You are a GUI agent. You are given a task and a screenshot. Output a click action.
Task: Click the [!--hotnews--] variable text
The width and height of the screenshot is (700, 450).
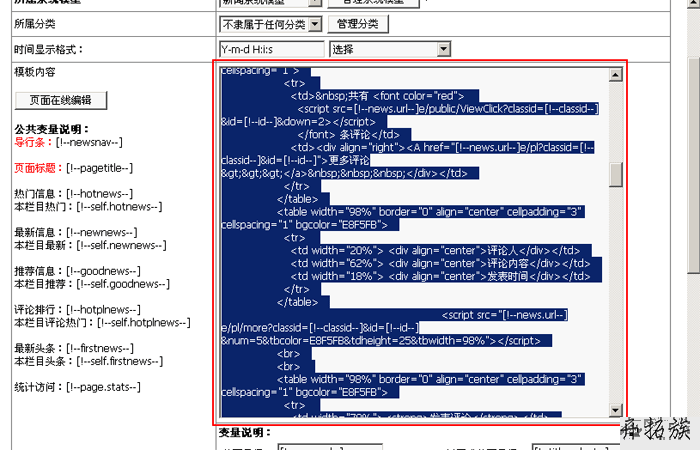(x=100, y=194)
